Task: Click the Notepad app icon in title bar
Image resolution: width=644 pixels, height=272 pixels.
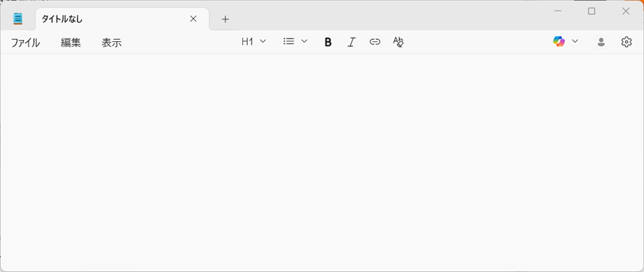Action: [x=17, y=19]
